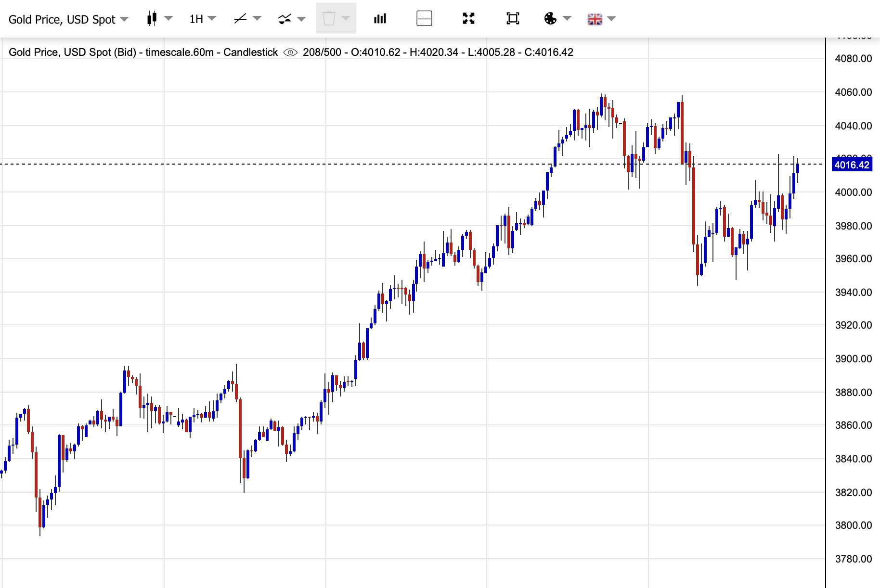Toggle series visibility with the eye icon
The image size is (880, 588).
[x=290, y=52]
